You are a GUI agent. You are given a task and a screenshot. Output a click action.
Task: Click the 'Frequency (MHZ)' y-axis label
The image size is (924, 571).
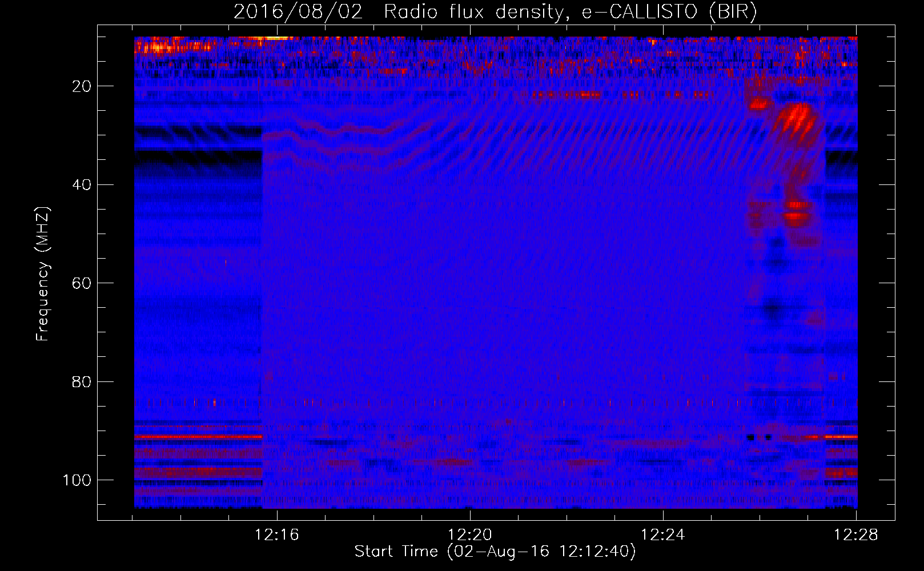tap(43, 274)
